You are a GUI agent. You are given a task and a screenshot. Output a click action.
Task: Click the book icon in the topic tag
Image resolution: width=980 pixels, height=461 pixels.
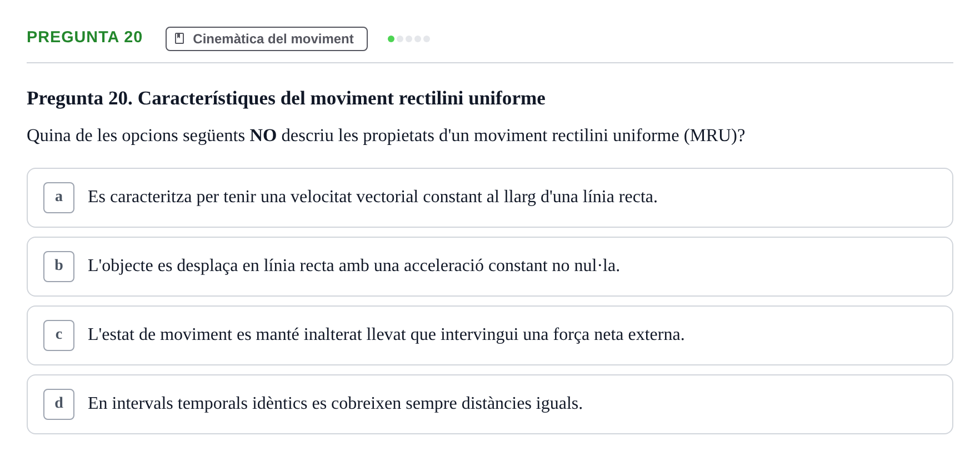[x=179, y=38]
